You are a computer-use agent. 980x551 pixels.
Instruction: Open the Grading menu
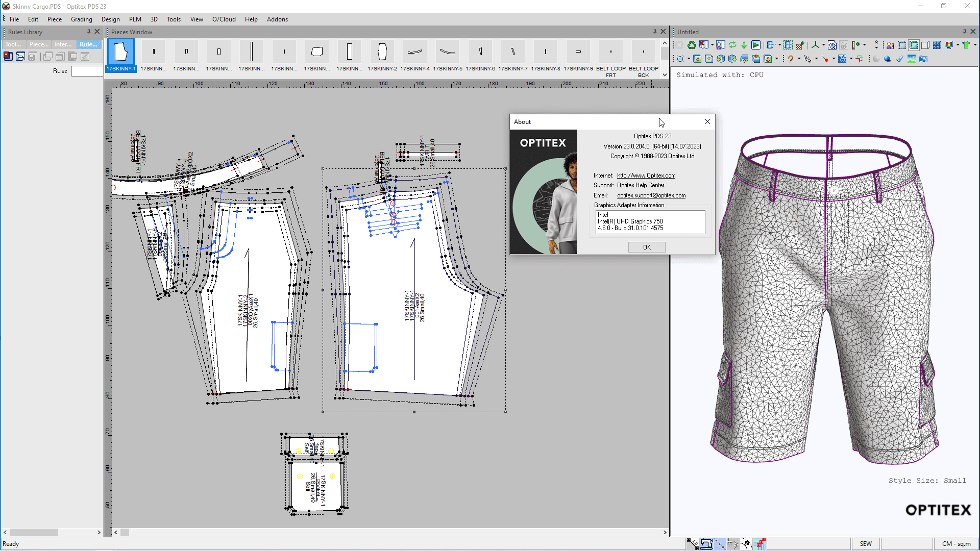81,19
